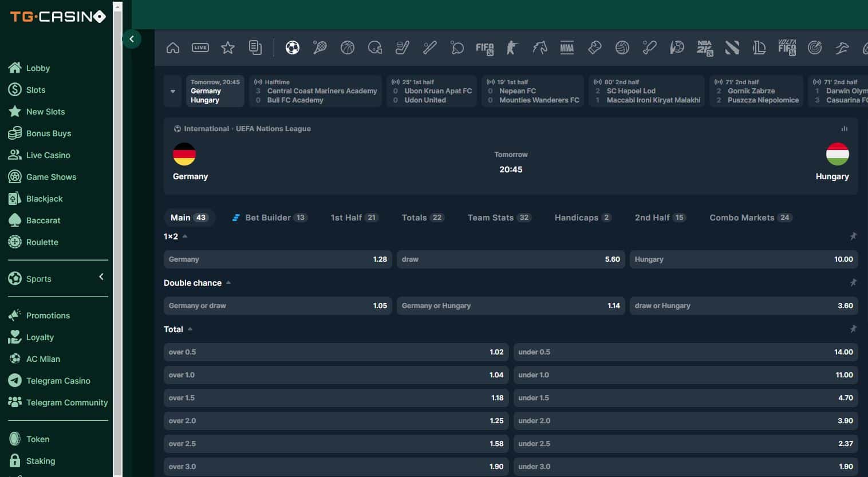Select the ice hockey sport icon
The width and height of the screenshot is (868, 477).
tap(403, 48)
